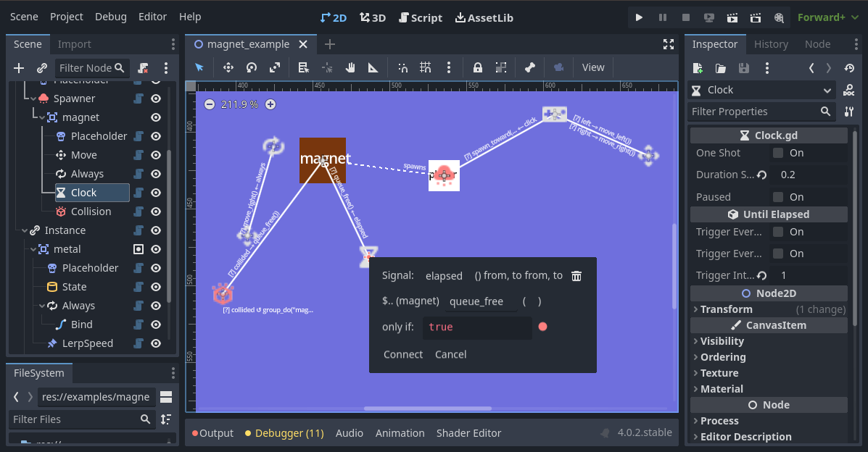Select the Move Mode tool in toolbar
Viewport: 868px width, 452px height.
tap(228, 67)
